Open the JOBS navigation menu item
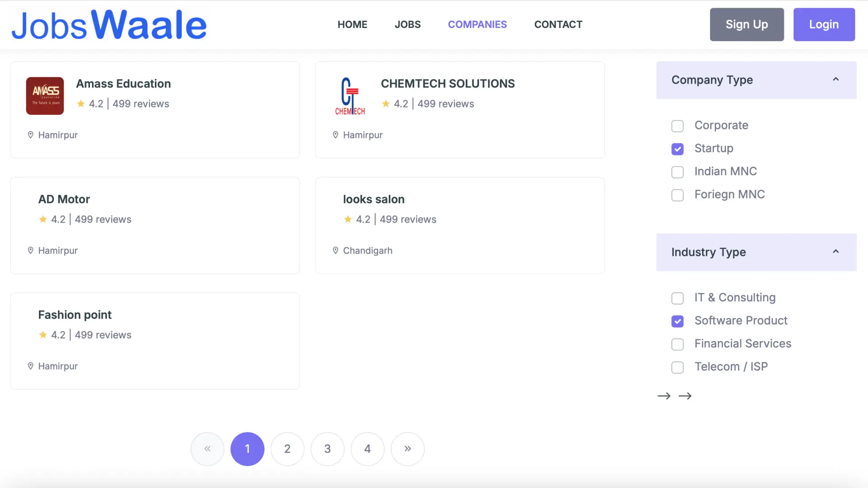Screen dimensions: 868x488 tap(407, 24)
